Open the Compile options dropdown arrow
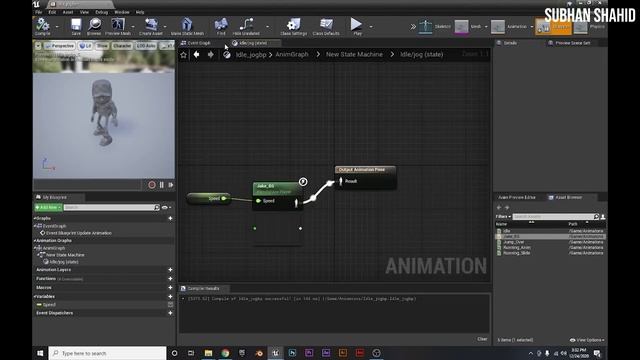 click(x=57, y=27)
